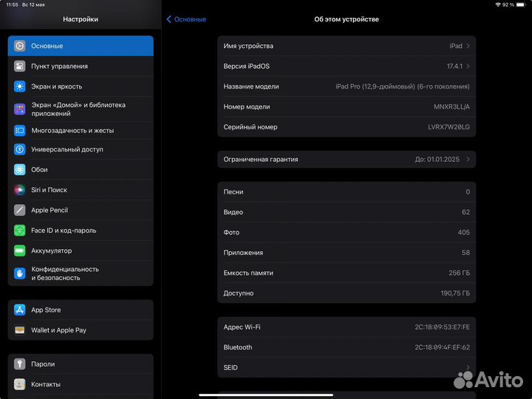Tap the warranty date До: 01.01.2025
Screen dimensions: 532x399
(437, 159)
